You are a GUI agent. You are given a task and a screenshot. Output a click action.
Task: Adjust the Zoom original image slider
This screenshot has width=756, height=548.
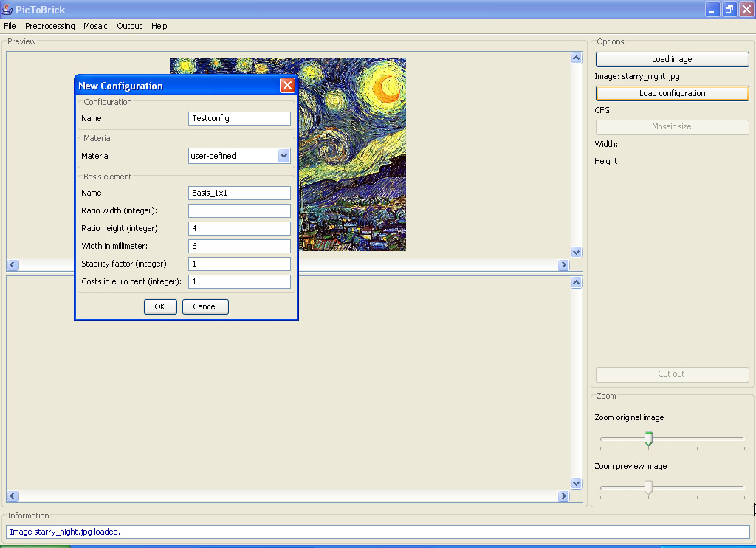(x=648, y=439)
